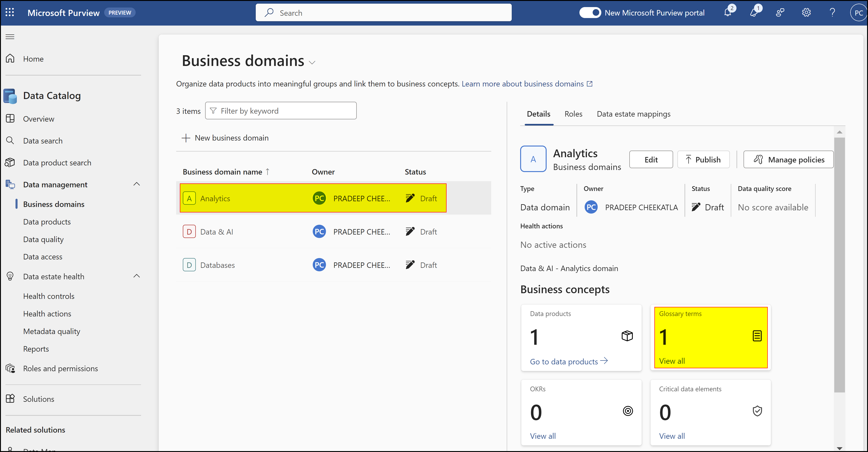
Task: Click the Roles and permissions icon
Action: click(x=10, y=368)
